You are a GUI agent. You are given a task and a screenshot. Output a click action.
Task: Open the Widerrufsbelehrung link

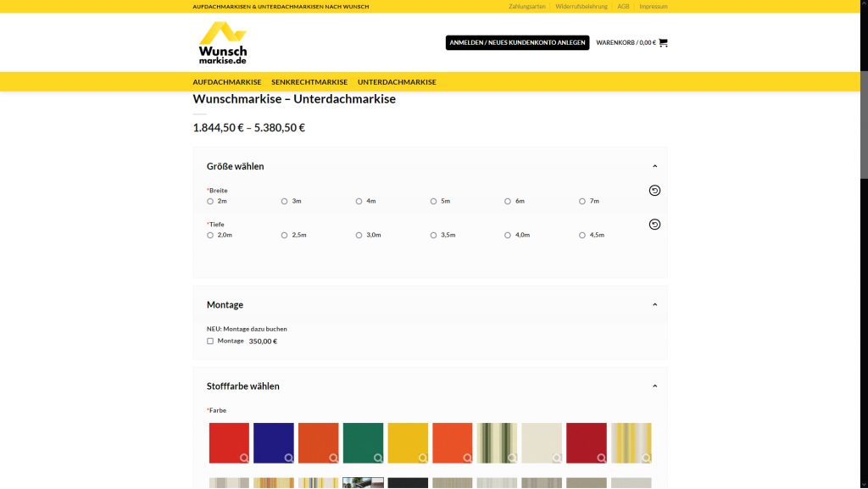tap(581, 7)
